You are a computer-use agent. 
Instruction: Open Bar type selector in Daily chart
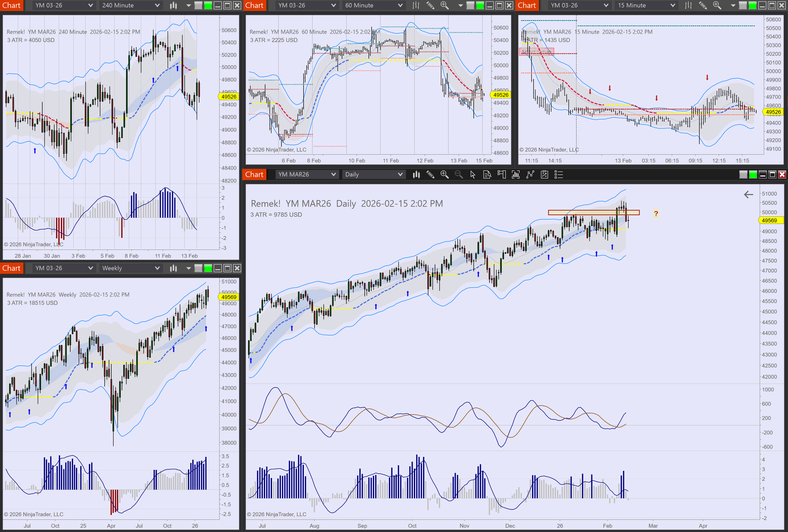coord(416,175)
